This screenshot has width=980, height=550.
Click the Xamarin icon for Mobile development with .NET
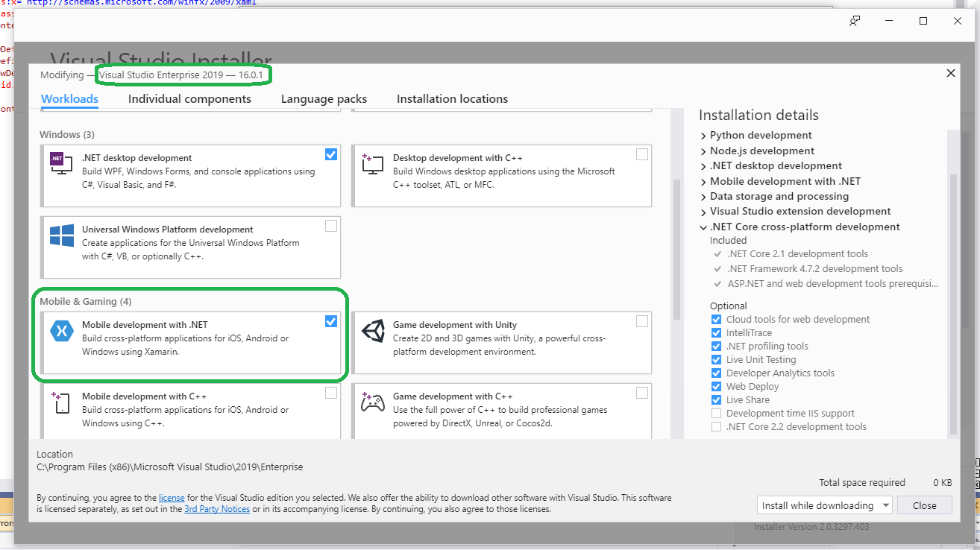(x=61, y=331)
